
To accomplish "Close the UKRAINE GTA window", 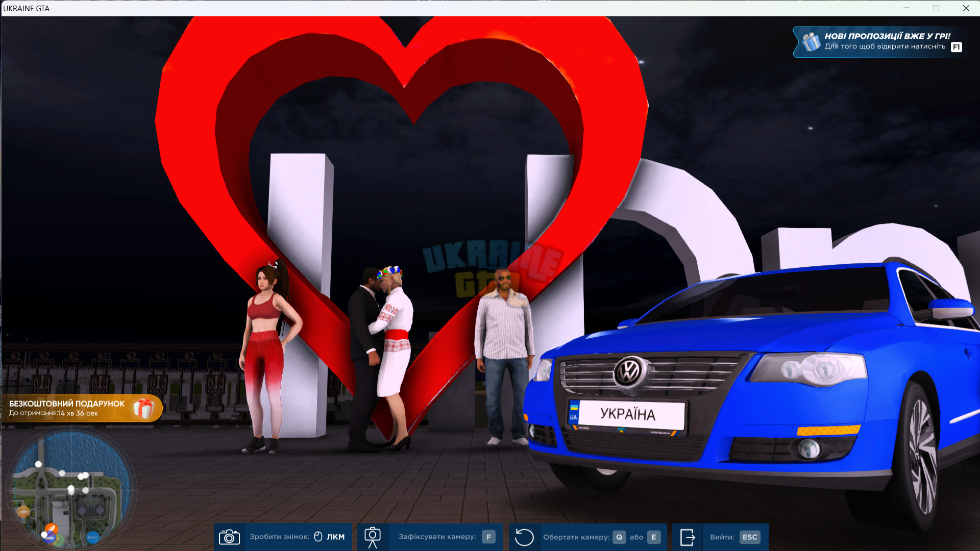I will pyautogui.click(x=966, y=8).
